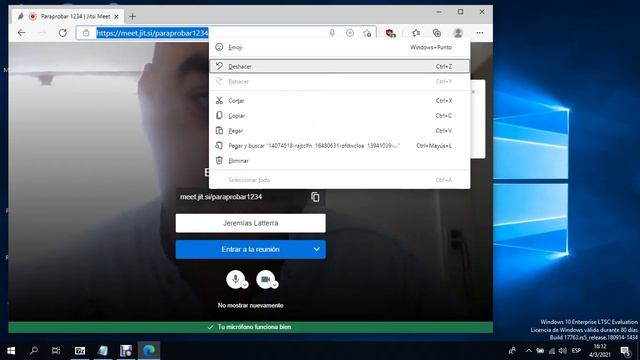Turn off the camera on the pre-join screen
The image size is (640, 360).
[x=266, y=279]
